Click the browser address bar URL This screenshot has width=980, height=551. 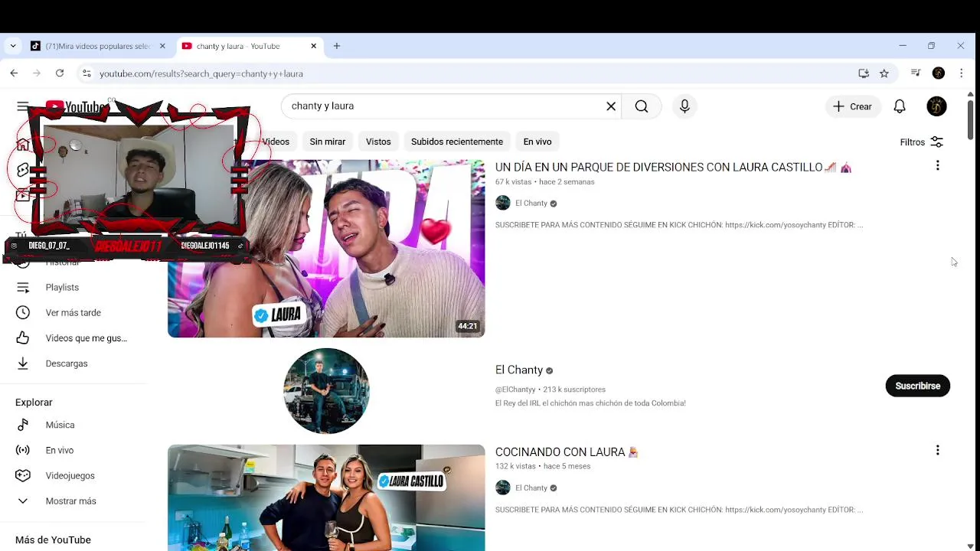[x=201, y=73]
